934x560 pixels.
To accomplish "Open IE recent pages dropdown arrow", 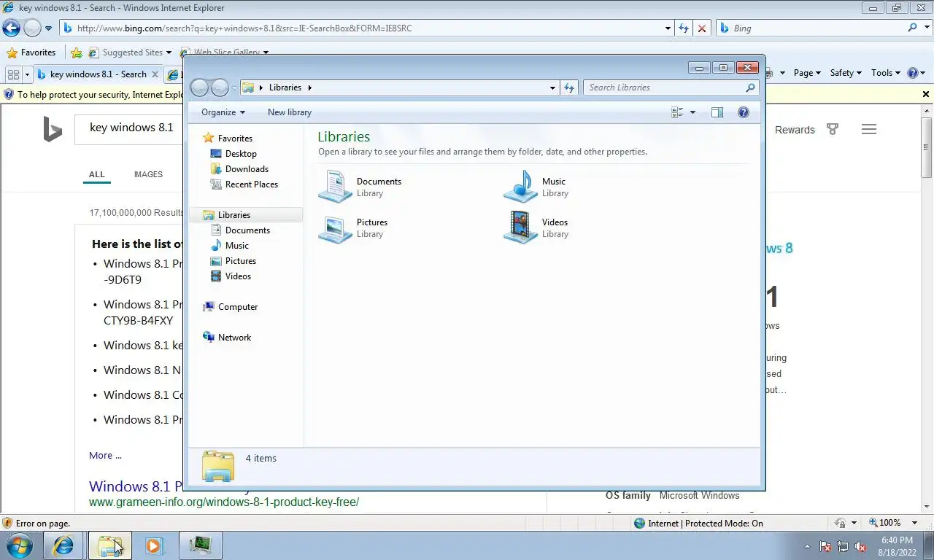I will [49, 28].
